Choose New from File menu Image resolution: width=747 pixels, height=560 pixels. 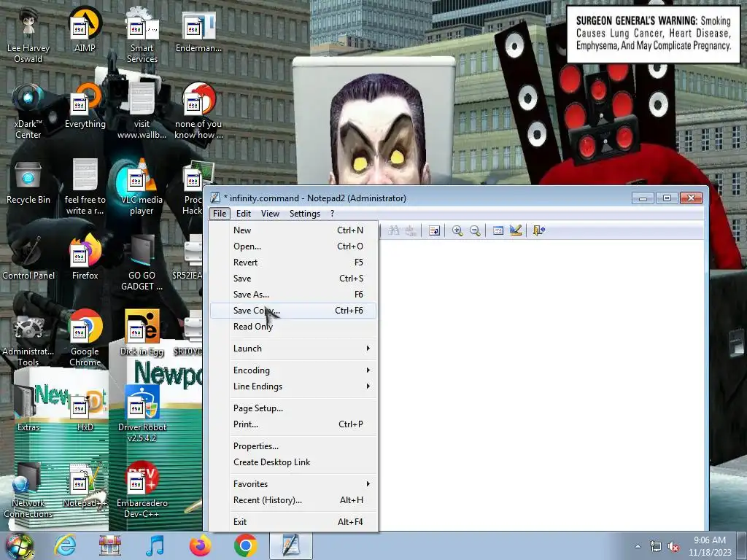pyautogui.click(x=293, y=230)
